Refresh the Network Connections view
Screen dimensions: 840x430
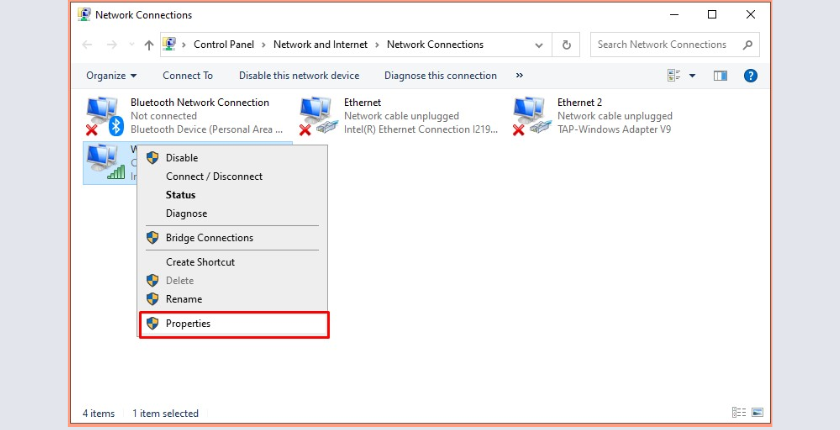tap(566, 45)
